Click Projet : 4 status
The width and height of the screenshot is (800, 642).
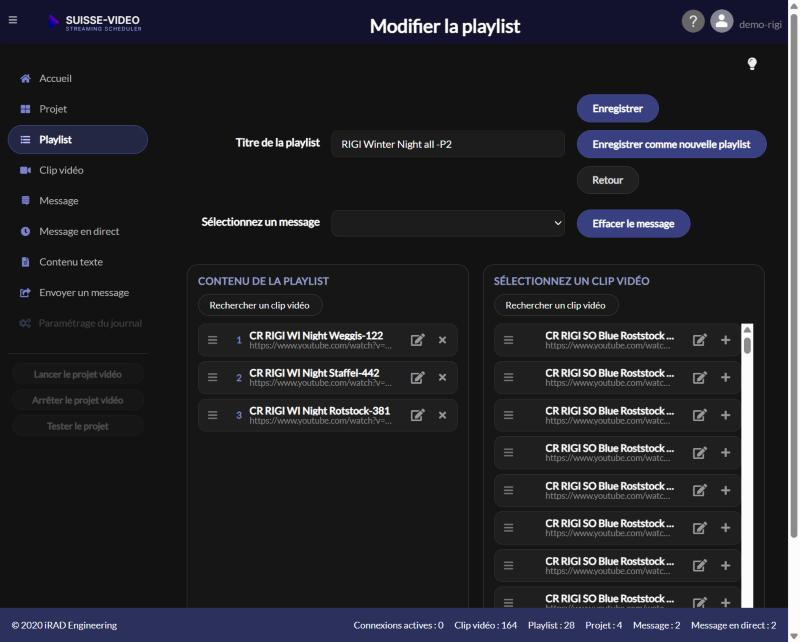pyautogui.click(x=604, y=625)
